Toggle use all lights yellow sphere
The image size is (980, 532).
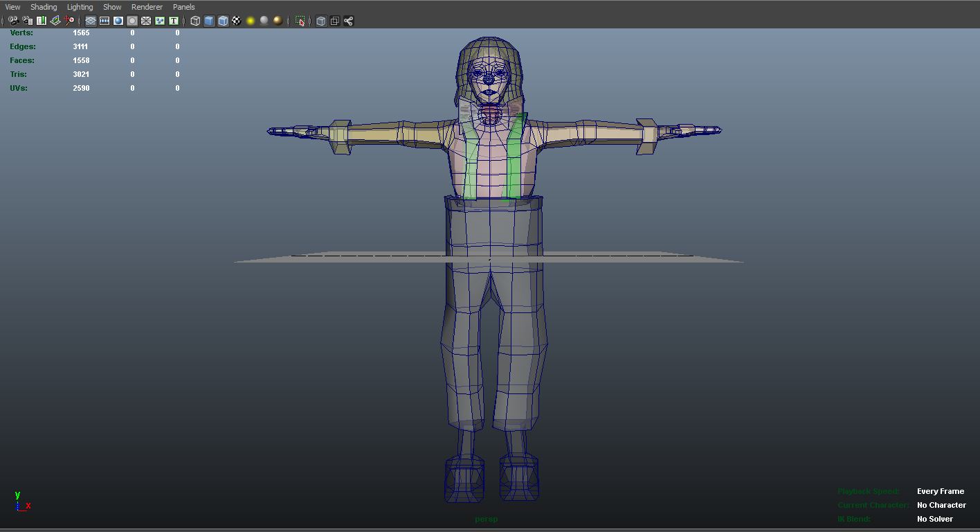pos(251,21)
